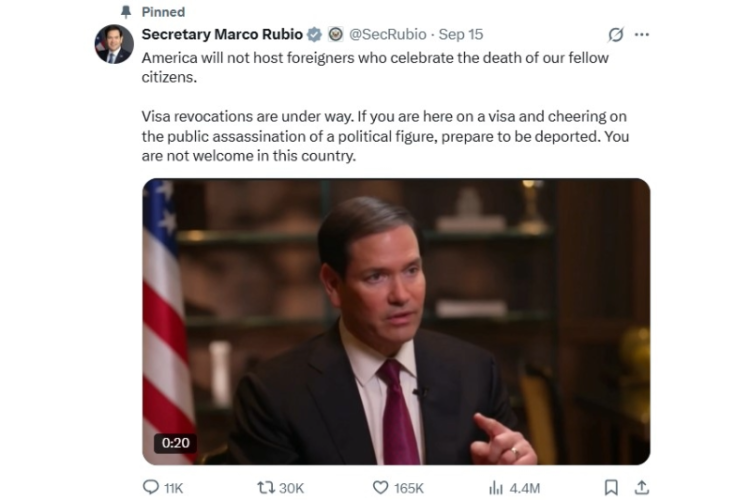Open Marco Rubio's profile picture
The height and width of the screenshot is (500, 750).
114,45
